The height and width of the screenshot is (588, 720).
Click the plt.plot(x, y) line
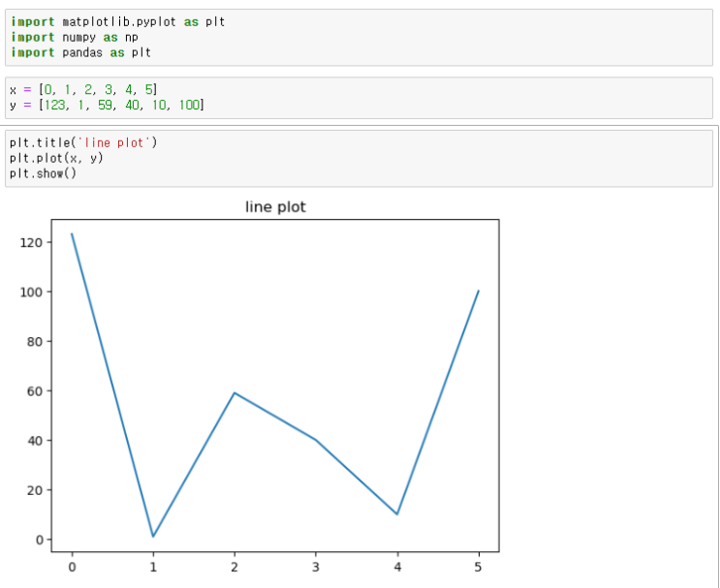(x=56, y=158)
